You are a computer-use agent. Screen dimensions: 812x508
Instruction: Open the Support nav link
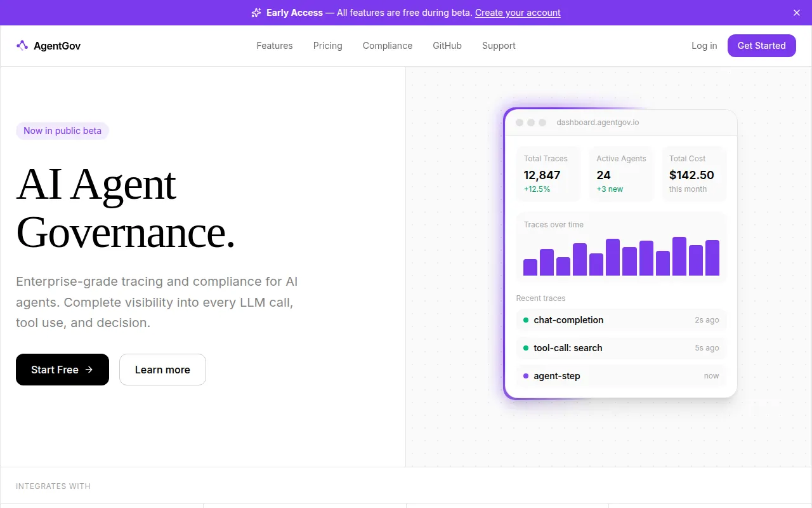[x=499, y=46]
